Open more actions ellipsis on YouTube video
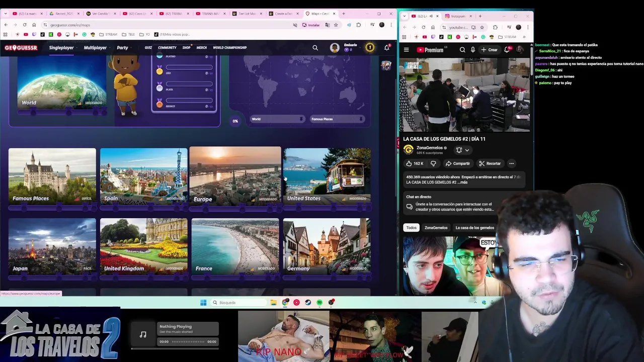The height and width of the screenshot is (362, 644). pos(511,163)
